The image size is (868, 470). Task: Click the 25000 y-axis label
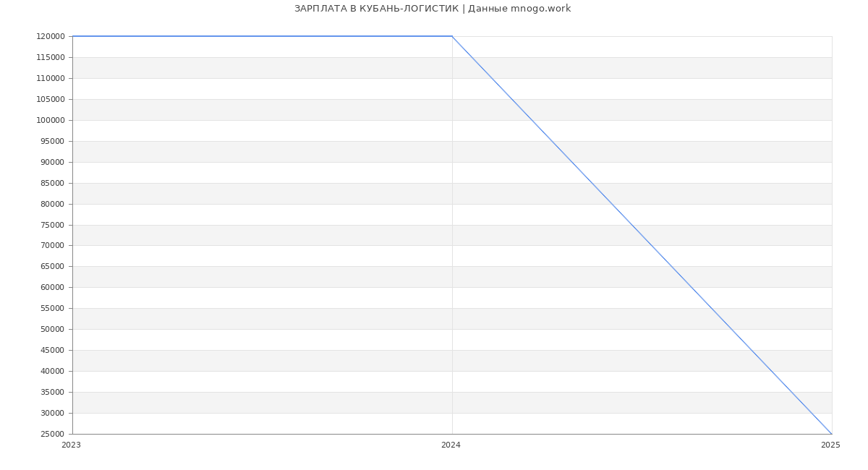[x=52, y=434]
